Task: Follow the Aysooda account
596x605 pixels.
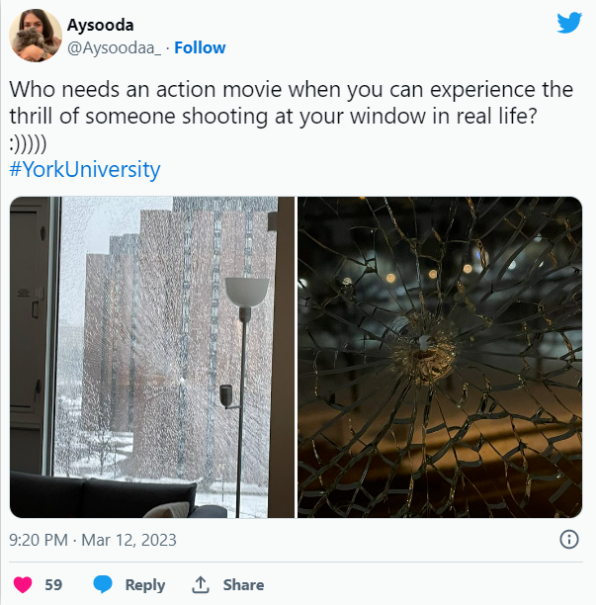Action: coord(200,48)
